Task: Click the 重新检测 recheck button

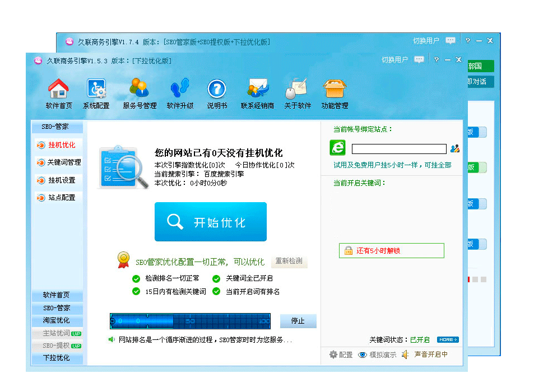Action: pyautogui.click(x=289, y=261)
